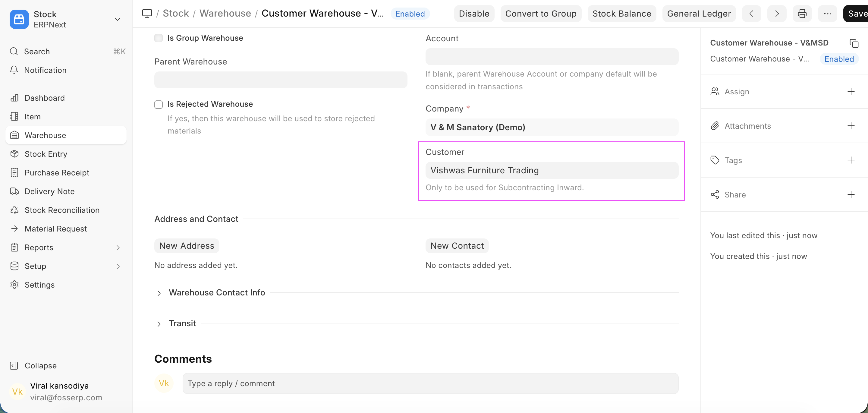Click the Stock Balance button
This screenshot has height=413, width=868.
tap(621, 14)
